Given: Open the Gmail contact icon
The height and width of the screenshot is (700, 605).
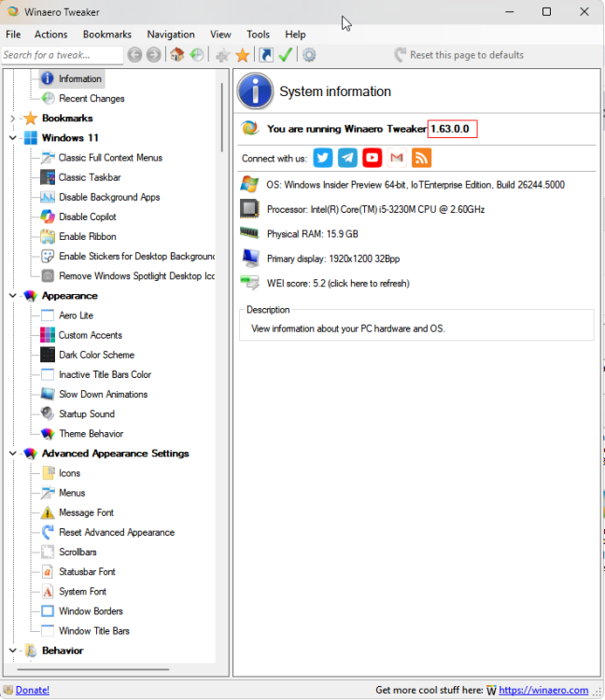Looking at the screenshot, I should tap(397, 158).
